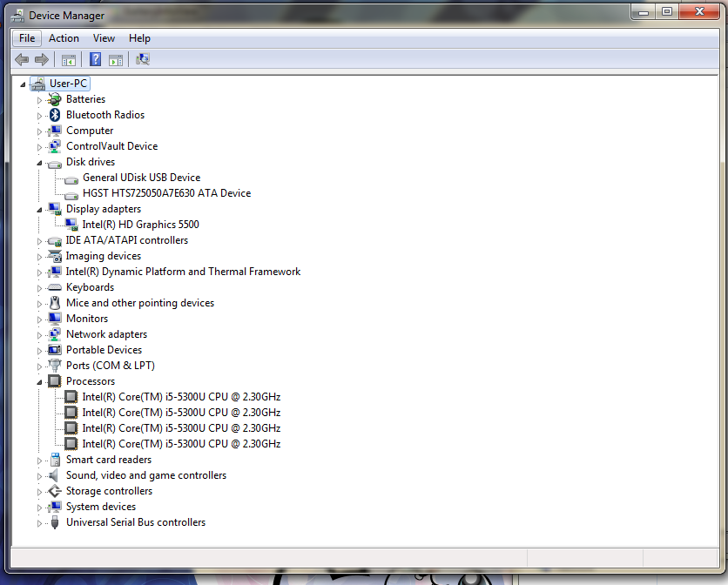Select the last i5-5300U processor entry
Screen dimensions: 728x585
[181, 444]
